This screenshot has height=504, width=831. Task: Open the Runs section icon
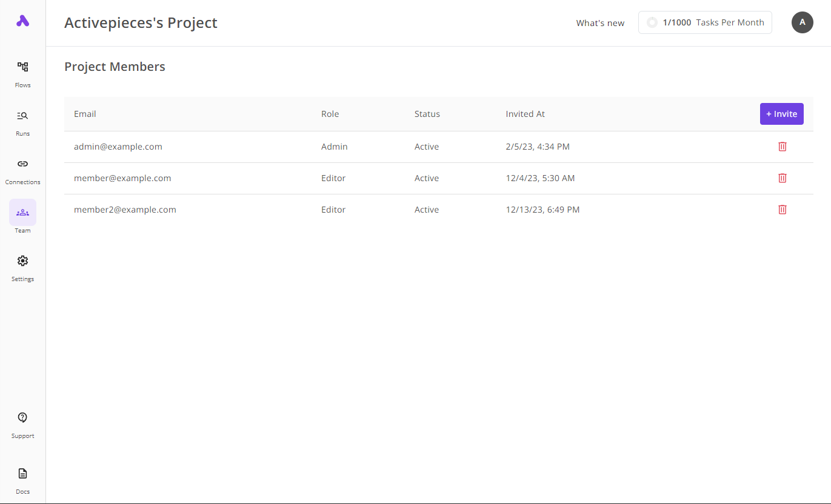tap(22, 115)
